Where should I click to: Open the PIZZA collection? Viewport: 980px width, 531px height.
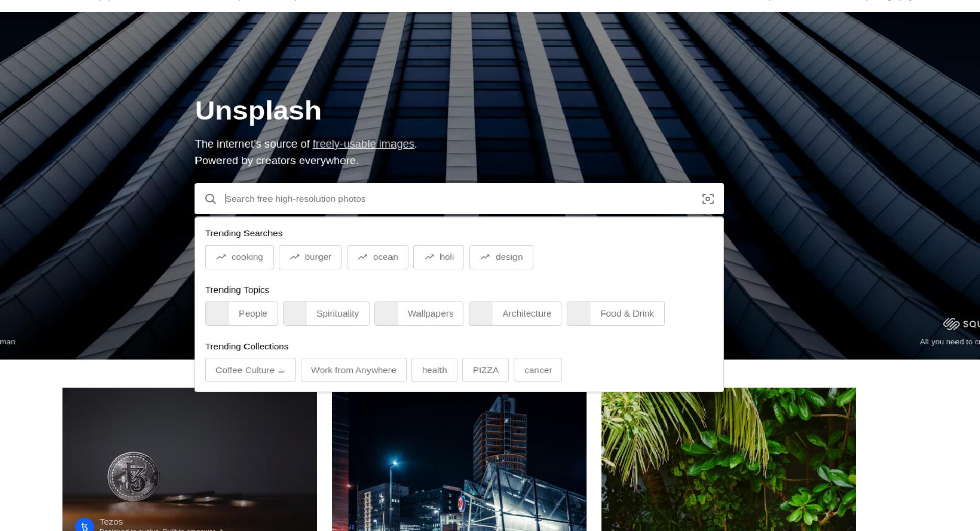[485, 370]
